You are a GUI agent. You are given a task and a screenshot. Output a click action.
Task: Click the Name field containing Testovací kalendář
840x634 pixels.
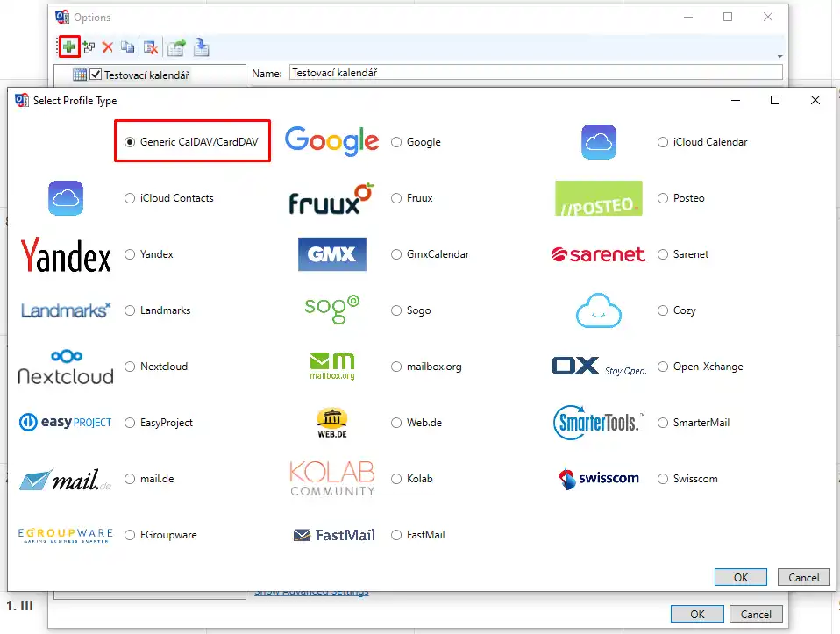pyautogui.click(x=536, y=73)
